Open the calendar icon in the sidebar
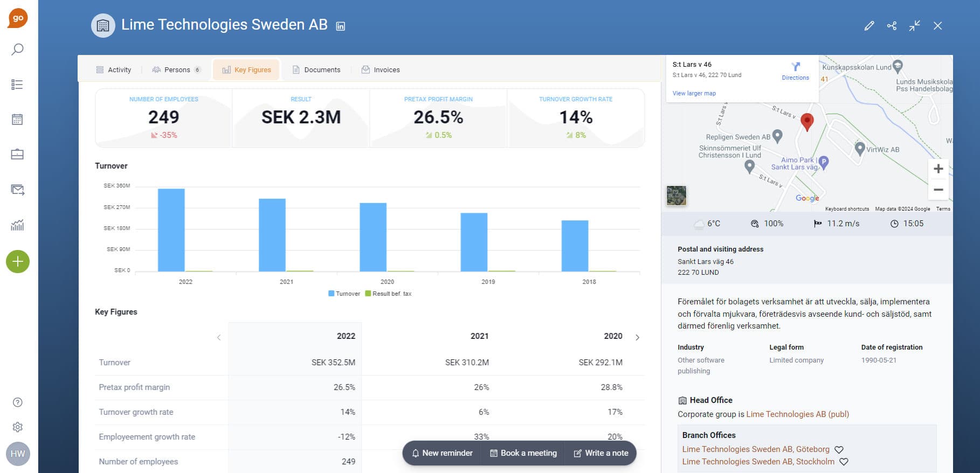Image resolution: width=980 pixels, height=473 pixels. coord(17,120)
